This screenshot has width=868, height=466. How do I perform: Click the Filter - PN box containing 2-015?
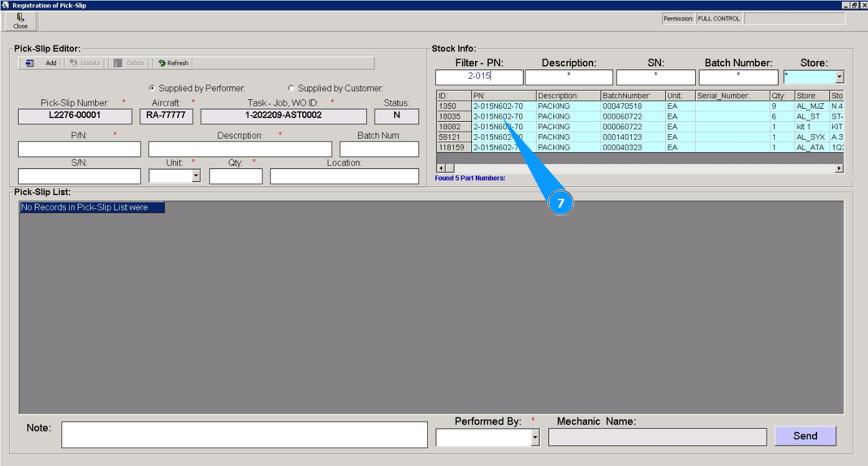coord(479,77)
